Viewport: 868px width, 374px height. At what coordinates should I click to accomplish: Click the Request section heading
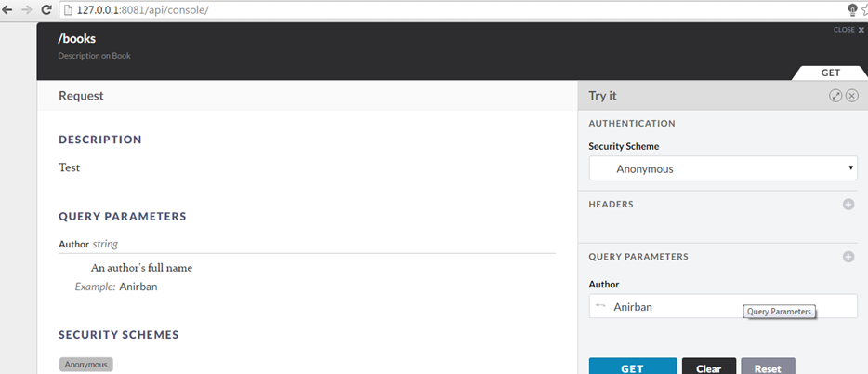(x=82, y=96)
